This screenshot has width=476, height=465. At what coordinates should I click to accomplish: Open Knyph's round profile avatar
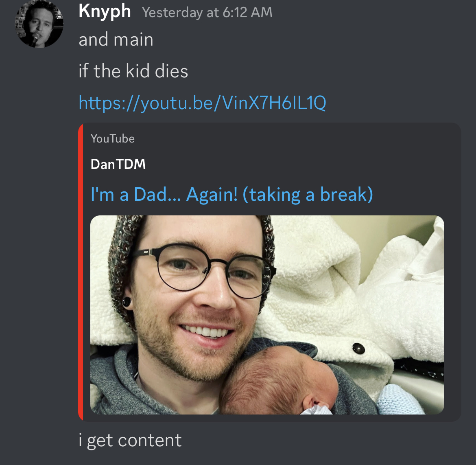(x=39, y=24)
